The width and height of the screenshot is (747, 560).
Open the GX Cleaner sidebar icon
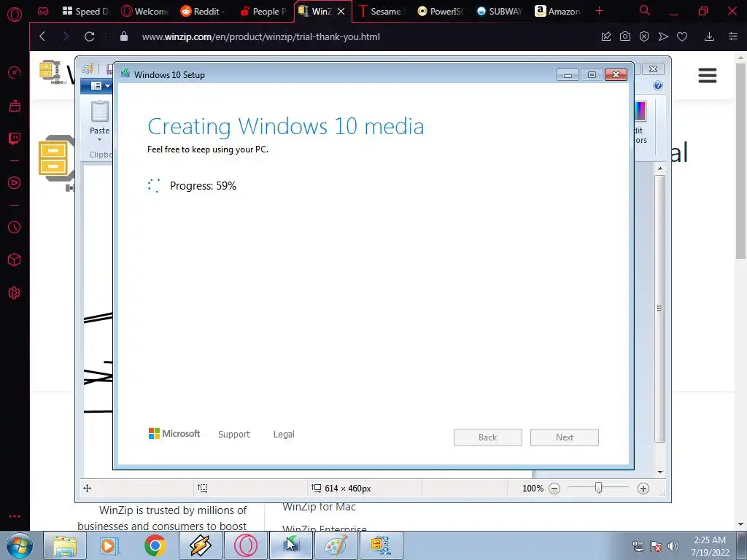point(15,106)
